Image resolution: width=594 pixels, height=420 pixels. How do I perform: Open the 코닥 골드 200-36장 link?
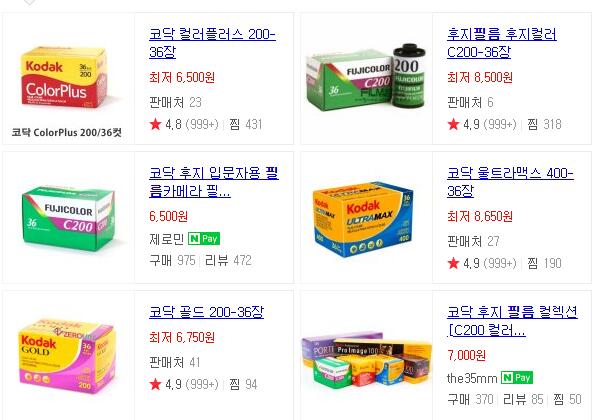[x=206, y=312]
